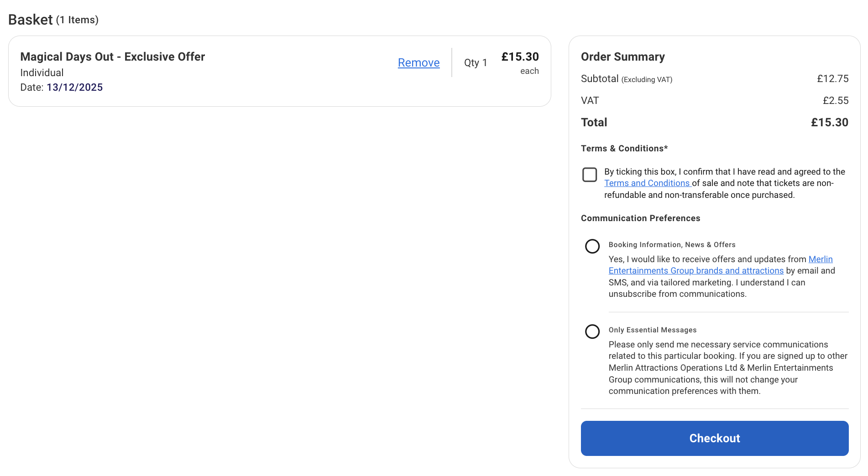The height and width of the screenshot is (476, 868).
Task: Click the Basket page heading
Action: 30,20
